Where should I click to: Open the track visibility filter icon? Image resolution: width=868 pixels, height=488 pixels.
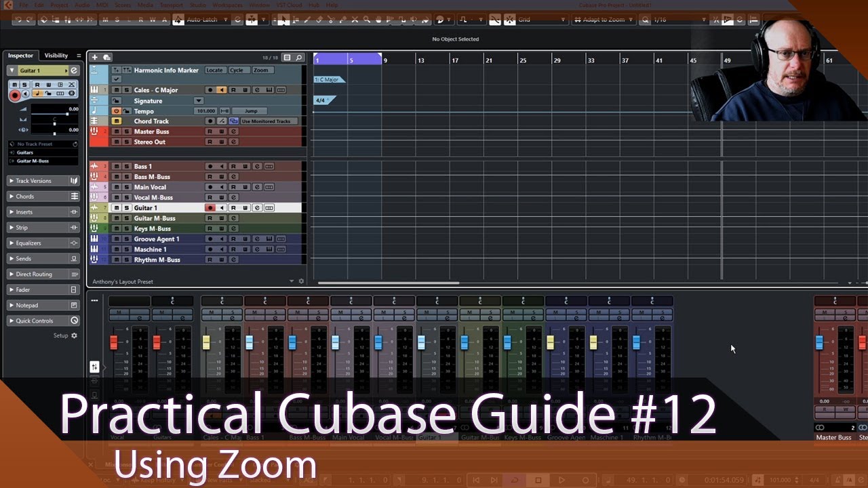click(x=287, y=58)
